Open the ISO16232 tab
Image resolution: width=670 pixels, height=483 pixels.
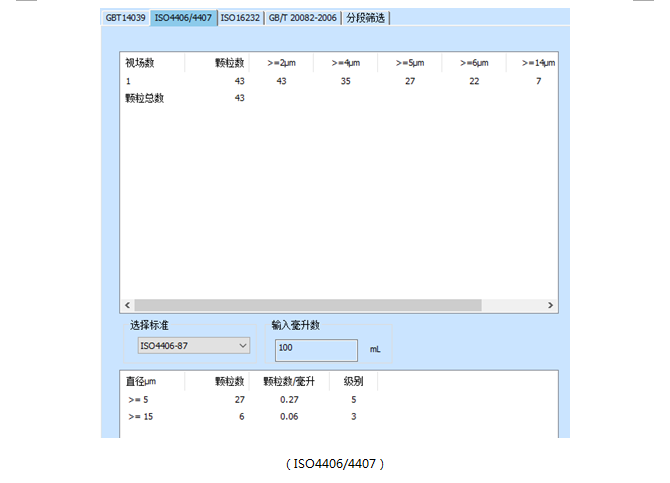tap(240, 18)
